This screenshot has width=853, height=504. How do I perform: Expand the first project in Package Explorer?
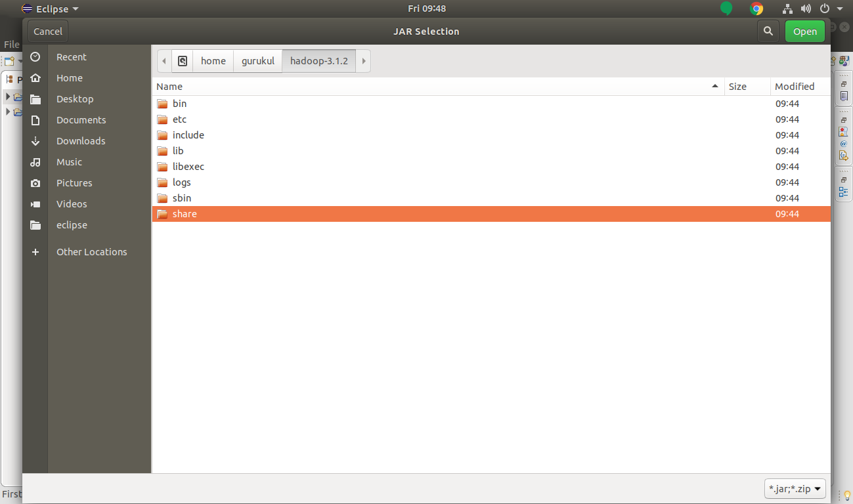8,96
